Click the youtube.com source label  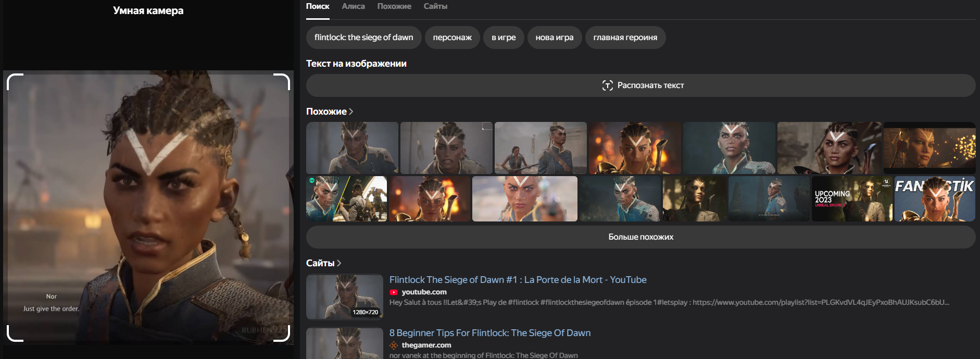tap(424, 292)
